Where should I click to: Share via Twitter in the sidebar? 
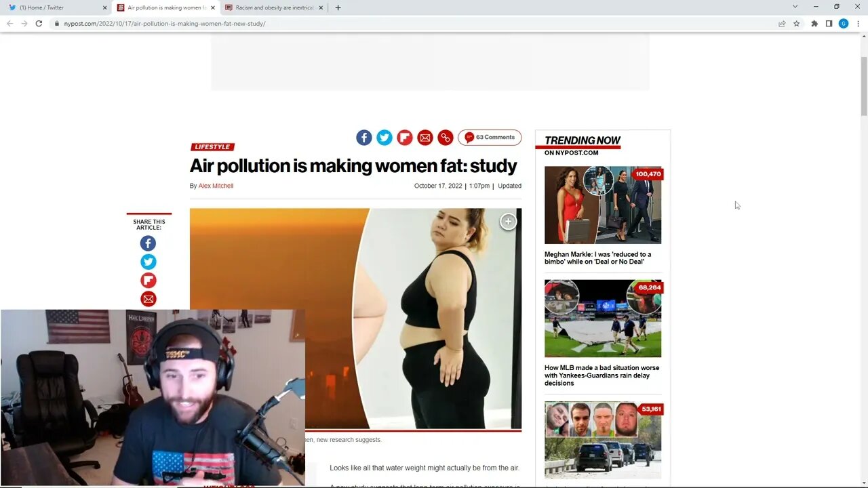[x=148, y=262]
